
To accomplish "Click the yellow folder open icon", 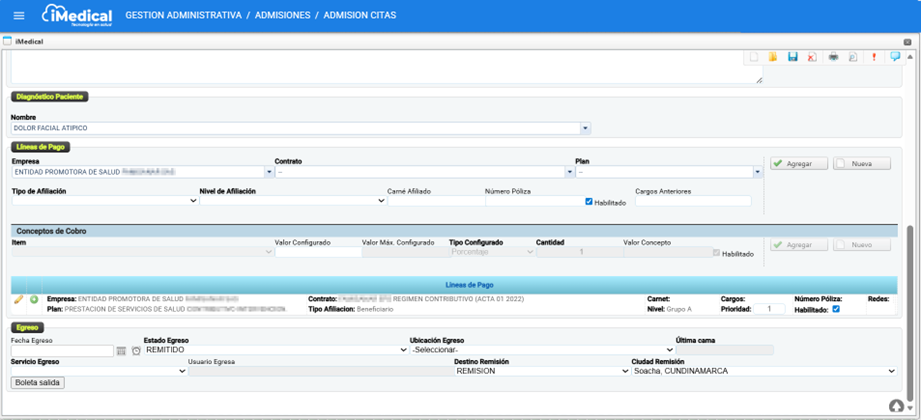I will point(773,58).
